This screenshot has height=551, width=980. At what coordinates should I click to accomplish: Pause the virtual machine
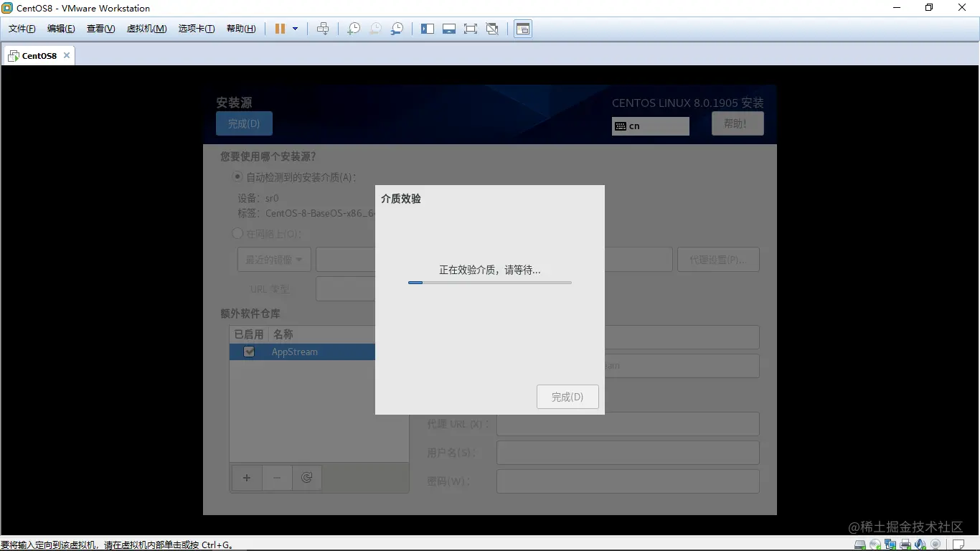[x=281, y=29]
